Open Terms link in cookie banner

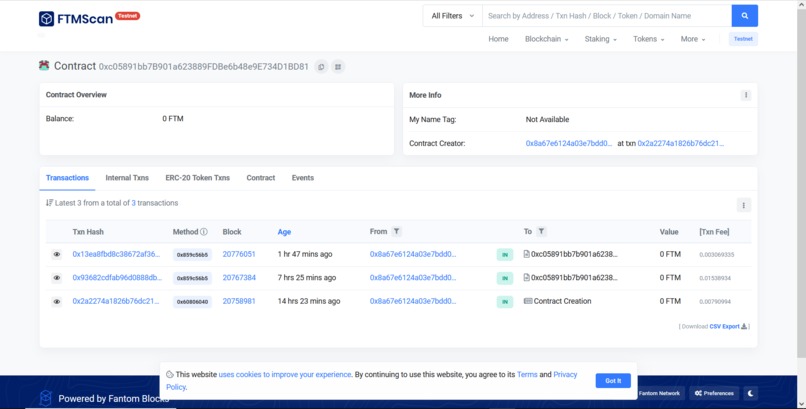[527, 375]
